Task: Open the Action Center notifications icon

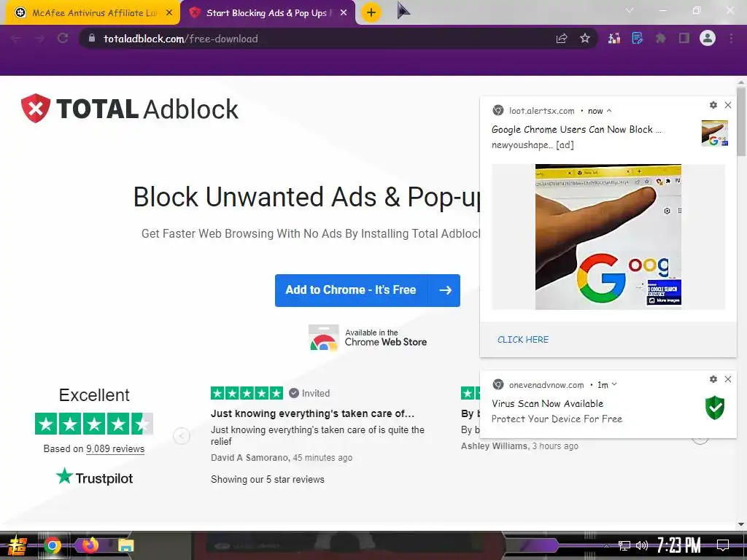Action: (x=723, y=545)
